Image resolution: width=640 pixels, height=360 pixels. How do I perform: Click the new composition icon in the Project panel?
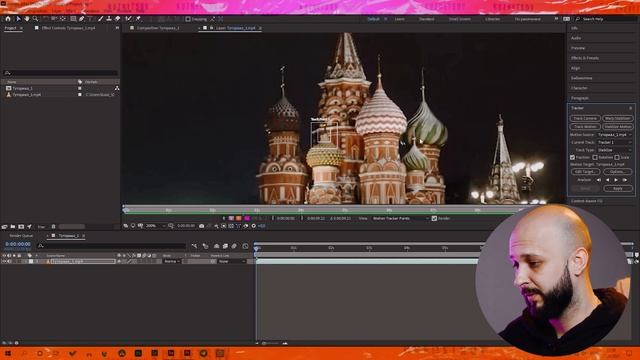21,227
